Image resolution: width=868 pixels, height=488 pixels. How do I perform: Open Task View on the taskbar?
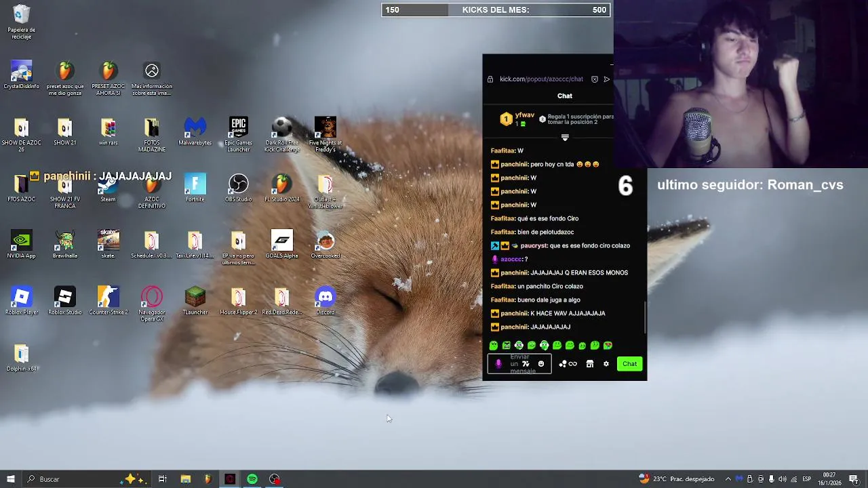[x=163, y=479]
